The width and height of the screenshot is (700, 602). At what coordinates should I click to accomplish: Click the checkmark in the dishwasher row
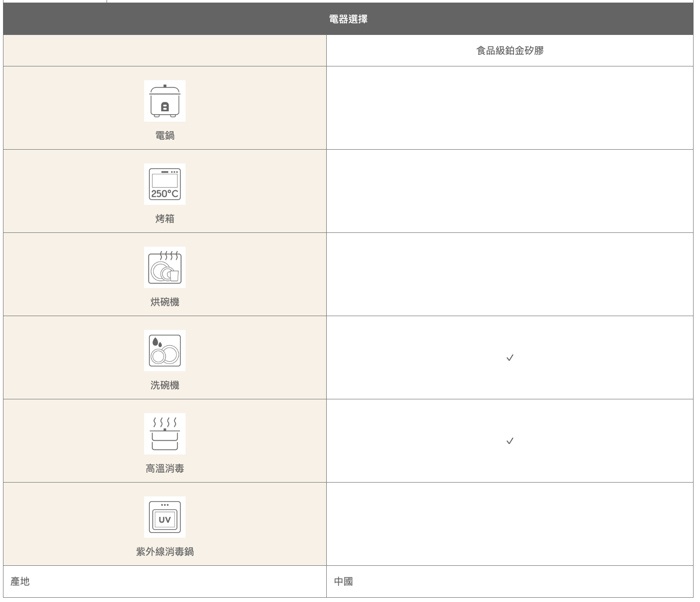coord(510,358)
